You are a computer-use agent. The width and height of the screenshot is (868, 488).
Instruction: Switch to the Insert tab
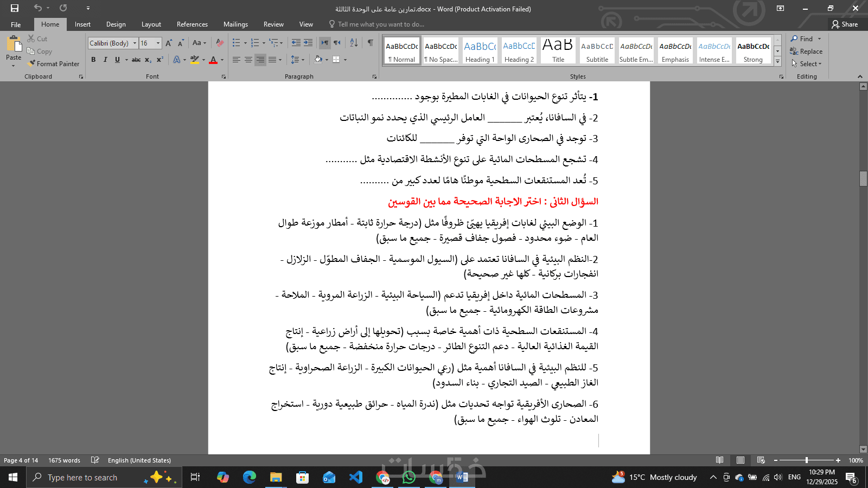click(82, 24)
